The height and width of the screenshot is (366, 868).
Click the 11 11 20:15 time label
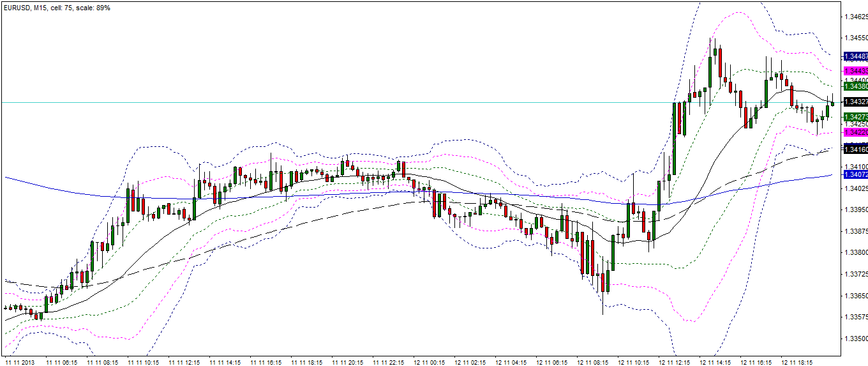click(x=347, y=362)
